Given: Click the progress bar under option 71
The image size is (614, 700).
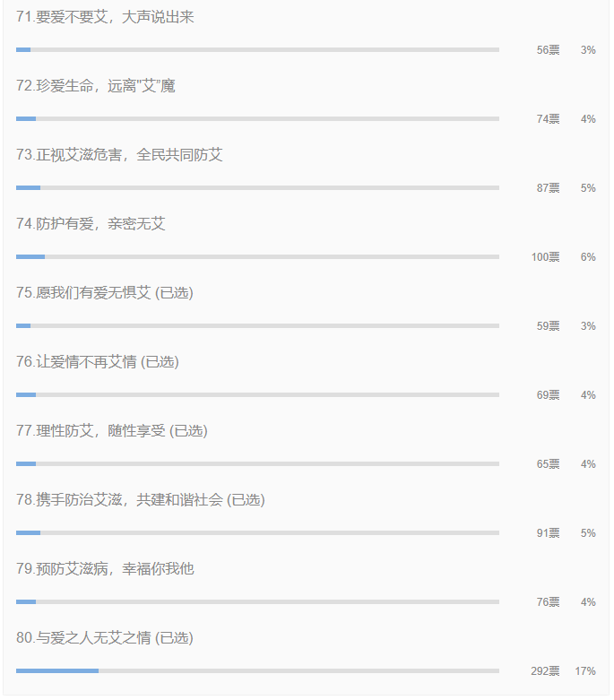Looking at the screenshot, I should coord(257,49).
